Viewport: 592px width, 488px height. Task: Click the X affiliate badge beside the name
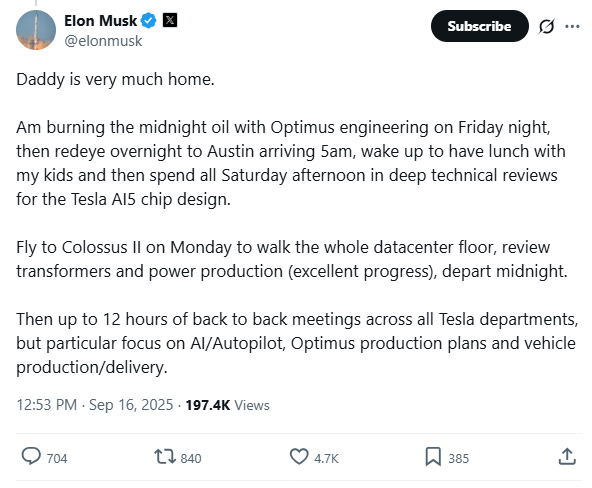(170, 20)
